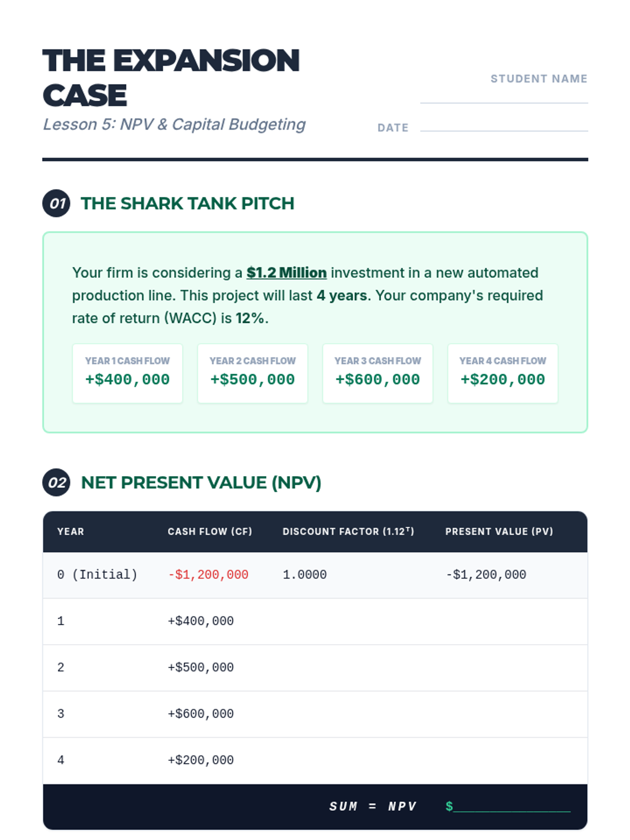Screen dimensions: 630x840
Task: Select the Year 4 Cash Flow card
Action: [x=502, y=373]
